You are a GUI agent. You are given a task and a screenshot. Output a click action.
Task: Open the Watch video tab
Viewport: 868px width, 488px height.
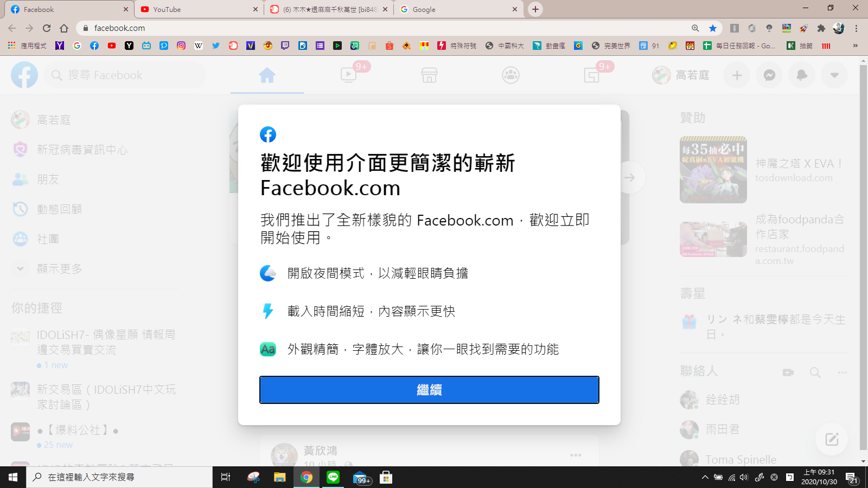[x=349, y=75]
